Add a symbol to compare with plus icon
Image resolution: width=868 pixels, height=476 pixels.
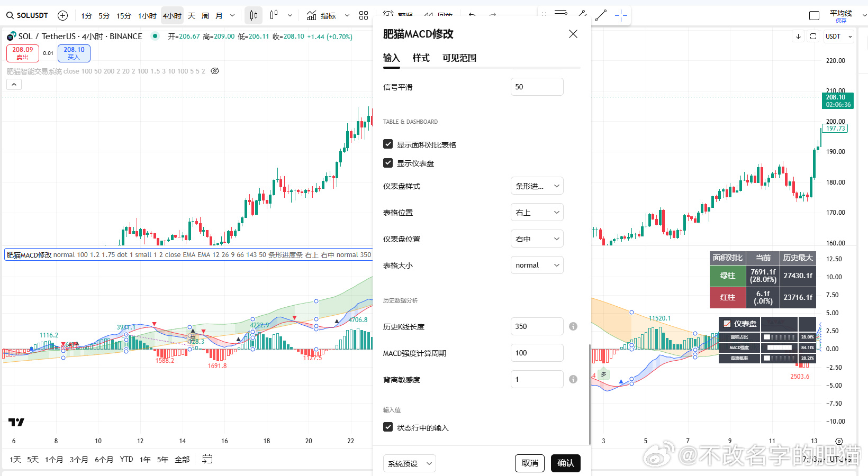coord(62,15)
